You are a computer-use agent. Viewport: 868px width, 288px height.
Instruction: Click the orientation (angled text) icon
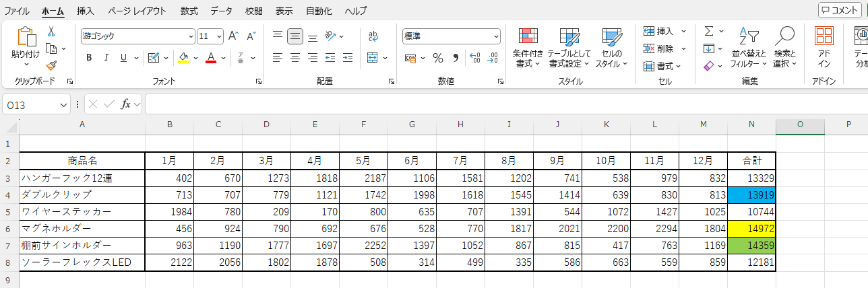pyautogui.click(x=330, y=36)
